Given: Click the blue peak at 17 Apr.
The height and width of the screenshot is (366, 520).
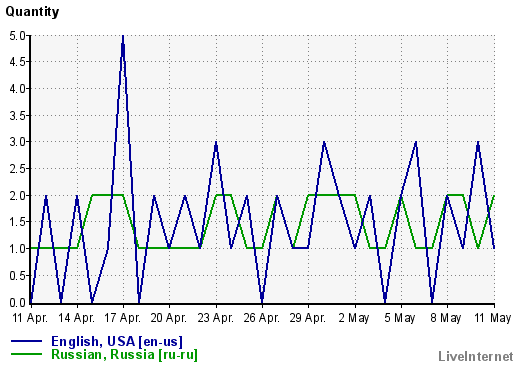Looking at the screenshot, I should pos(123,37).
